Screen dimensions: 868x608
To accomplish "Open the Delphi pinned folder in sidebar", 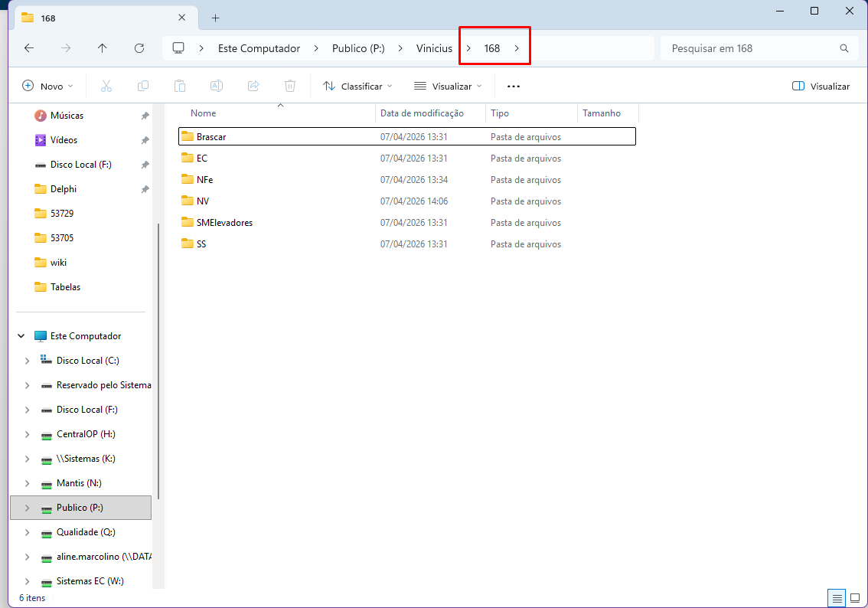I will pyautogui.click(x=64, y=189).
